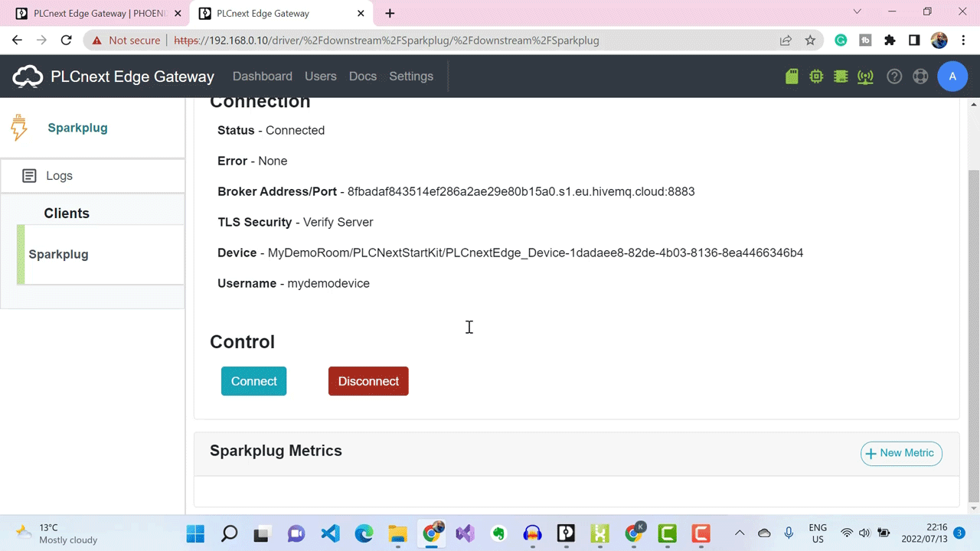Image resolution: width=980 pixels, height=551 pixels.
Task: Add a New Metric
Action: point(901,453)
